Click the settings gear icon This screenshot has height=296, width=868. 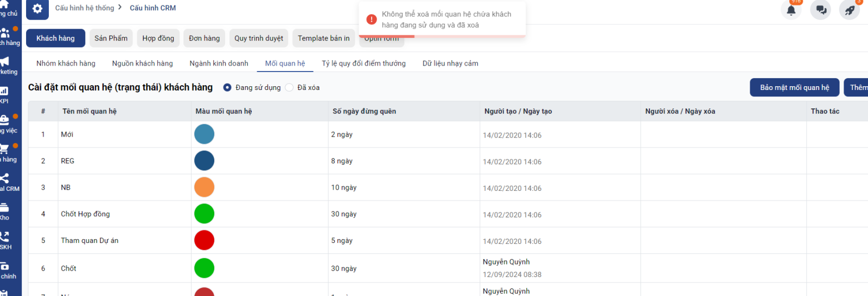37,9
